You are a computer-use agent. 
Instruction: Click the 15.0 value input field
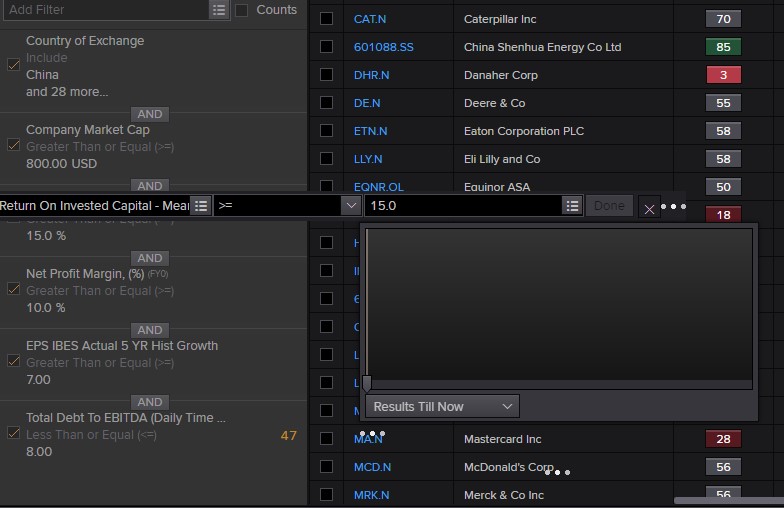click(x=464, y=206)
